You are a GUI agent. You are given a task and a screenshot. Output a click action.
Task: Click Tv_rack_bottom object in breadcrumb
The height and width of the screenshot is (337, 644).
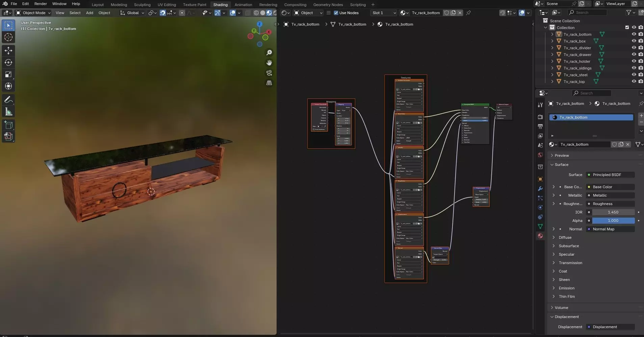click(x=302, y=24)
